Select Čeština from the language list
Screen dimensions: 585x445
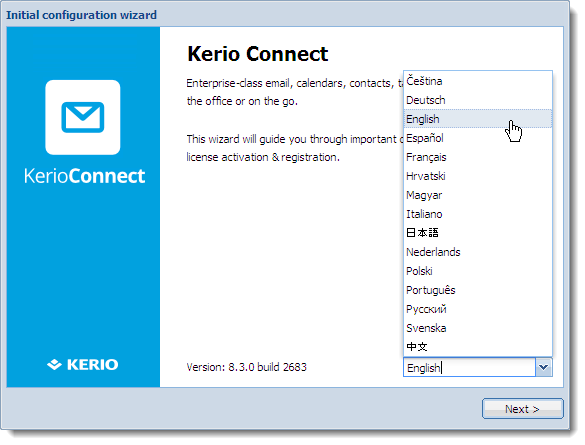pyautogui.click(x=478, y=81)
